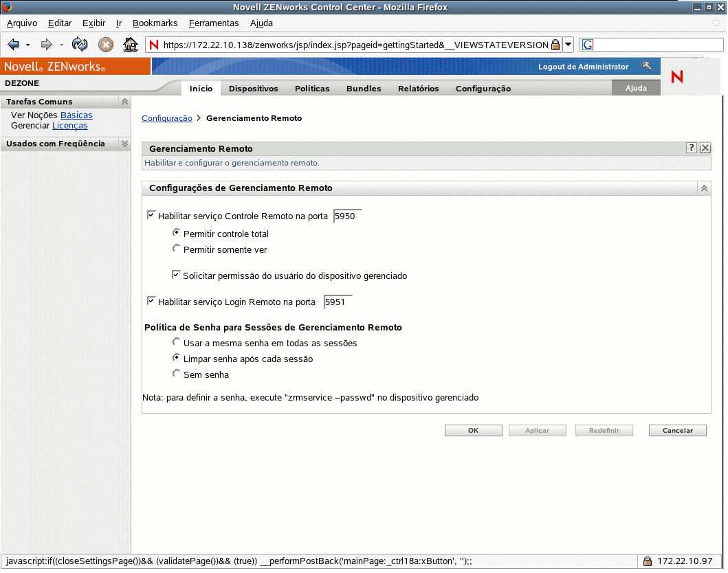Click the Básicas link
The height and width of the screenshot is (573, 728).
point(76,115)
